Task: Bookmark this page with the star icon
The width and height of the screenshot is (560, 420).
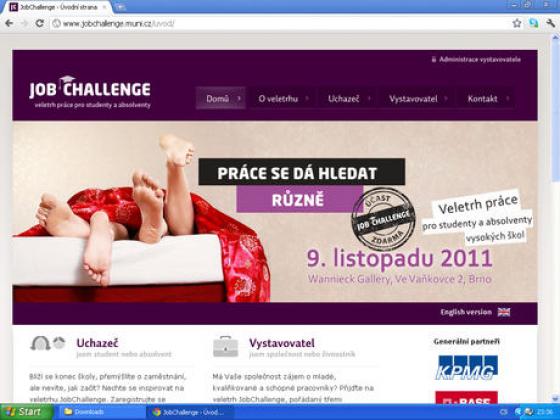Action: (517, 24)
